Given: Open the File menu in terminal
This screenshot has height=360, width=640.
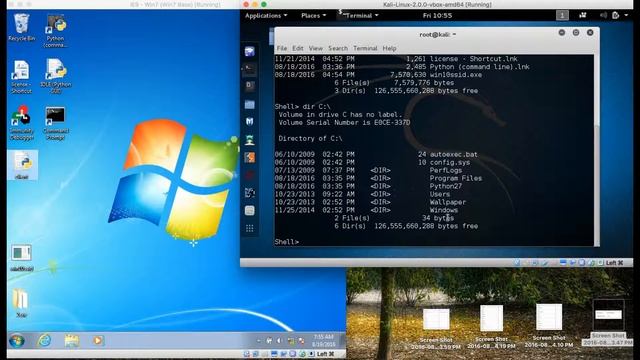Looking at the screenshot, I should pos(282,48).
